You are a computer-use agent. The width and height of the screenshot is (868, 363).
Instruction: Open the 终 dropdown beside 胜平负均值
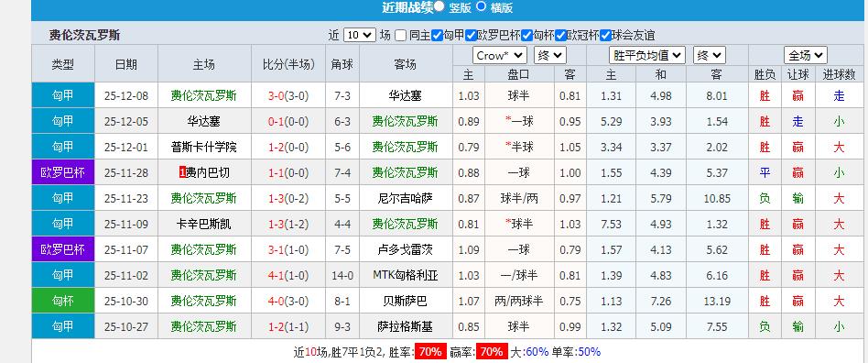pos(709,55)
